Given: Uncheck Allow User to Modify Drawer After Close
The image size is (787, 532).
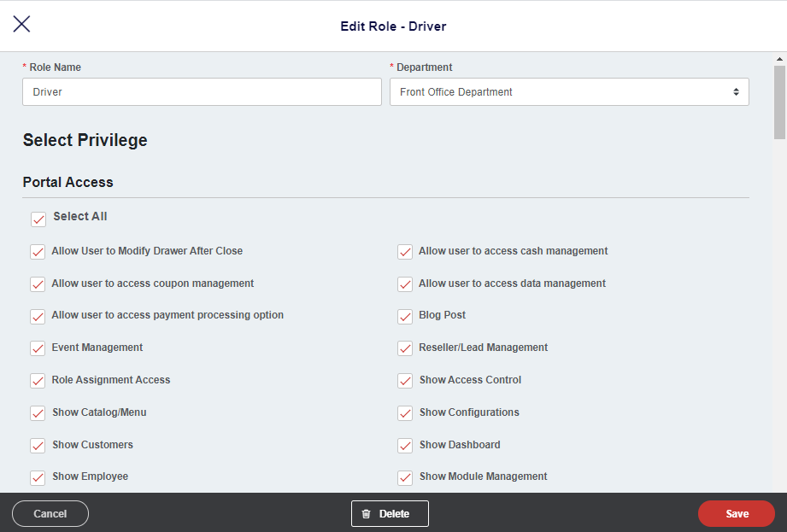Looking at the screenshot, I should coord(38,252).
